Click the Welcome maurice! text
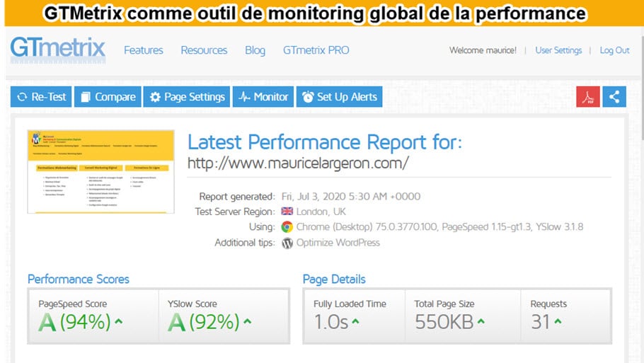This screenshot has width=644, height=363. [483, 50]
